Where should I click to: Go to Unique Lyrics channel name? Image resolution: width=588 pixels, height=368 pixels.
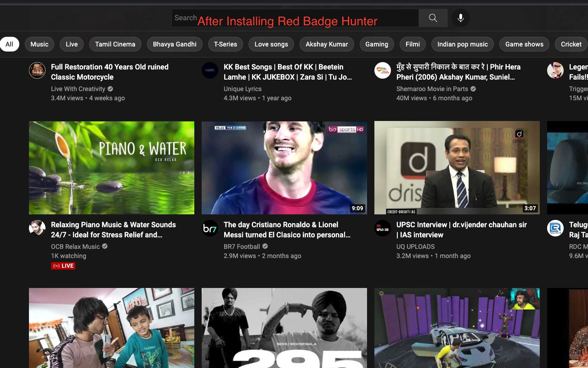tap(243, 89)
